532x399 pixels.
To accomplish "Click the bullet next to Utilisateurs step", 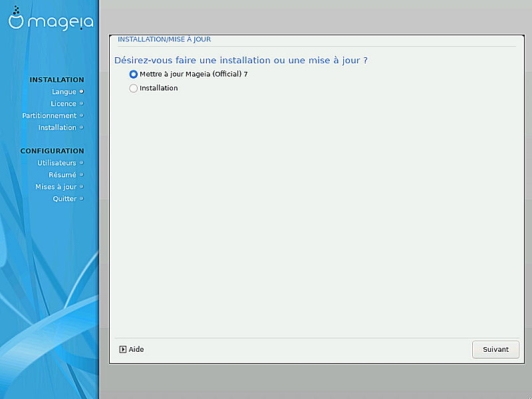I will (x=81, y=162).
